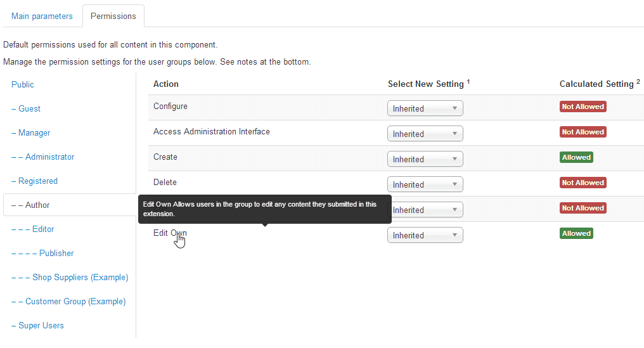Select the Permissions tab

pos(113,16)
